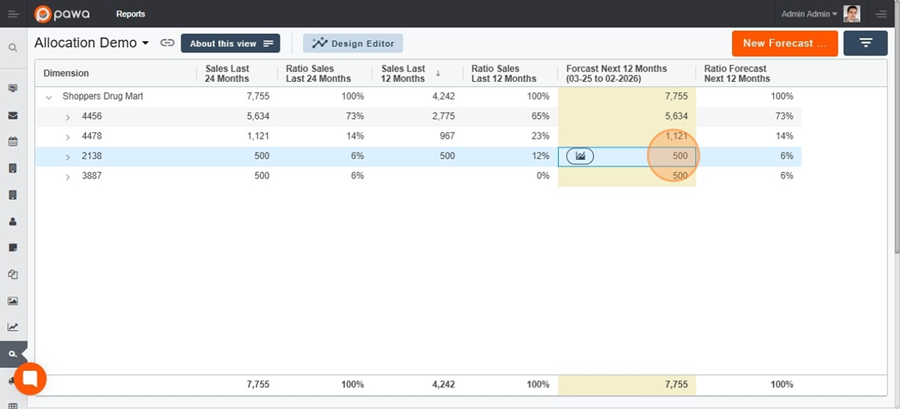The width and height of the screenshot is (900, 409).
Task: Open the Reports menu
Action: 131,14
